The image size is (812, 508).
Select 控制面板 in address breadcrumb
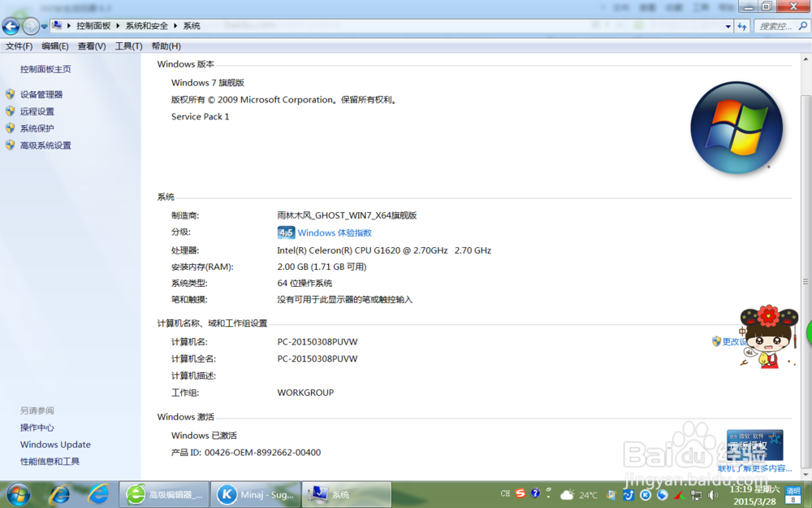point(93,25)
